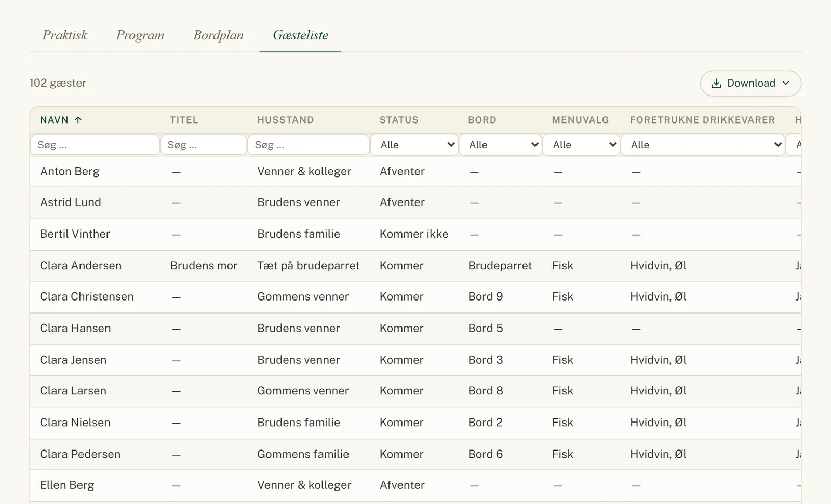Viewport: 831px width, 504px height.
Task: Click 'Tæt på brudeparret' household cell
Action: 308,266
